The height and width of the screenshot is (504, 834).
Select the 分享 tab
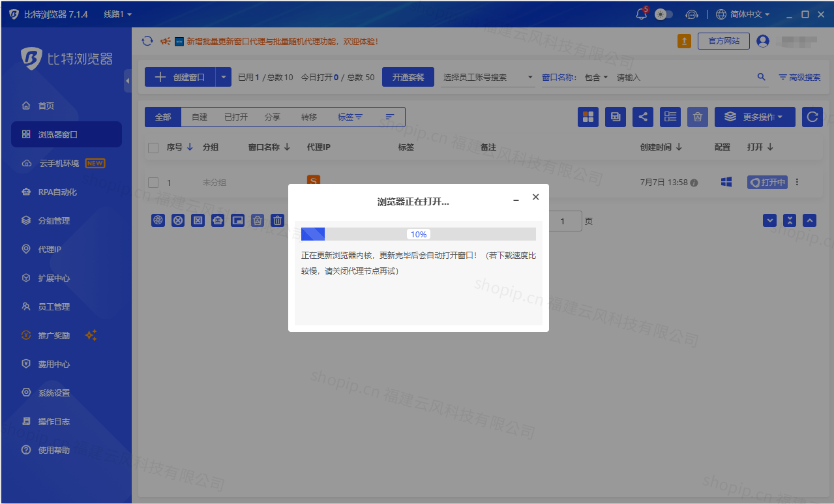(x=273, y=117)
